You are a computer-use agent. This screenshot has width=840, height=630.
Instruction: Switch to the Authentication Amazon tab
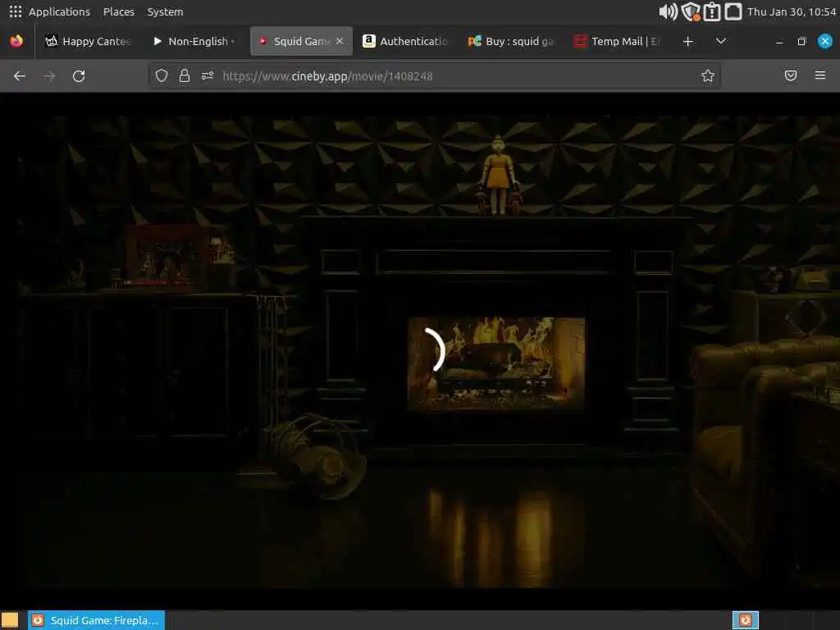pos(405,41)
